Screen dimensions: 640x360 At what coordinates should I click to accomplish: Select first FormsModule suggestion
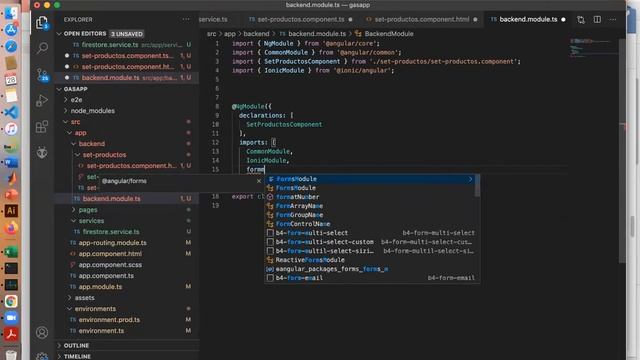pyautogui.click(x=369, y=179)
